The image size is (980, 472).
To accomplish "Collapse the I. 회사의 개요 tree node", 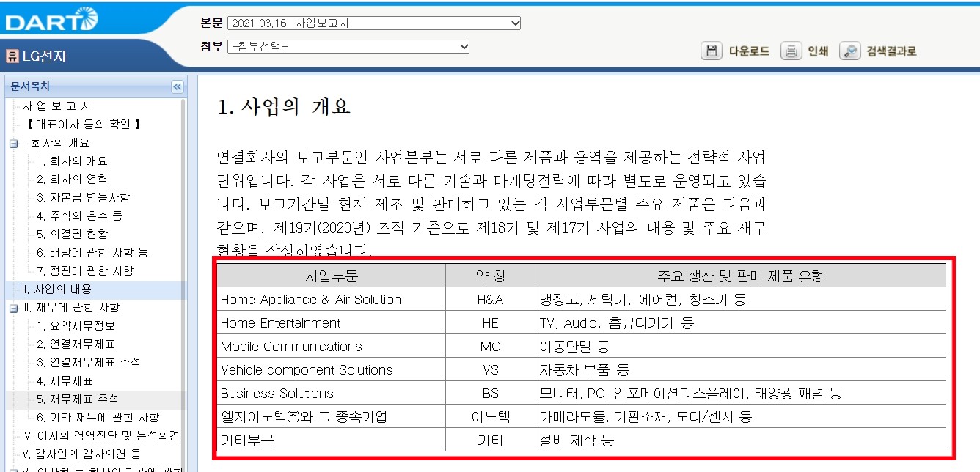I will (x=13, y=143).
